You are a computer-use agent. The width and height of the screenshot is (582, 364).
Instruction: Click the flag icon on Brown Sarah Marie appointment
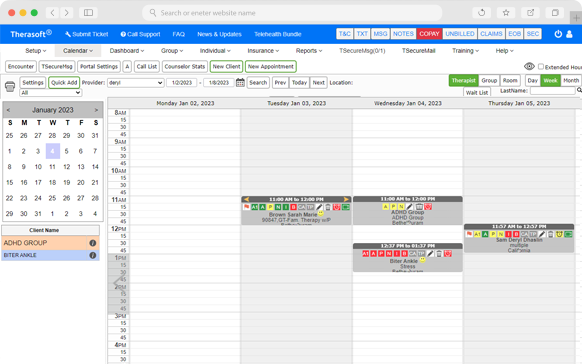246,207
